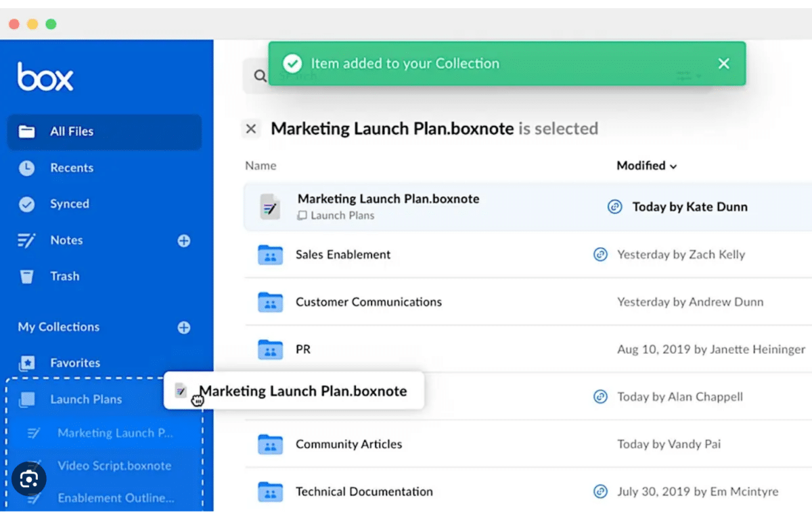Screen dimensions: 812x513
Task: Open the Favorites collection
Action: [x=74, y=363]
